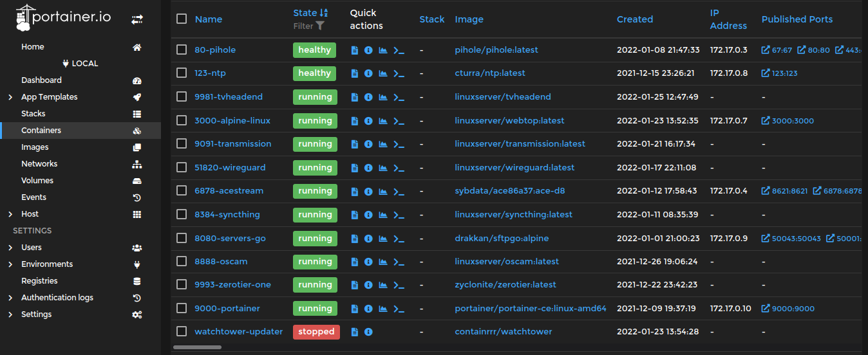Sort containers by Published Ports column
This screenshot has height=355, width=868.
(x=797, y=19)
